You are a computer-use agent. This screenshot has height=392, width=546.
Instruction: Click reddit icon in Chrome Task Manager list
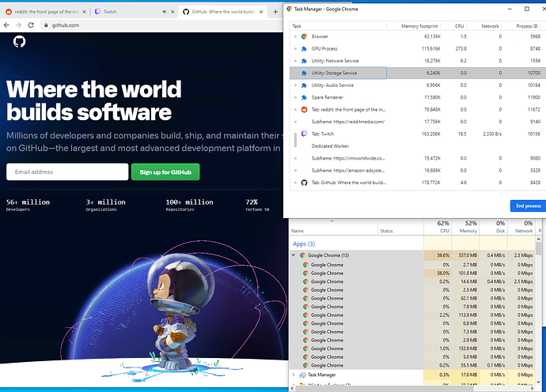click(x=304, y=110)
